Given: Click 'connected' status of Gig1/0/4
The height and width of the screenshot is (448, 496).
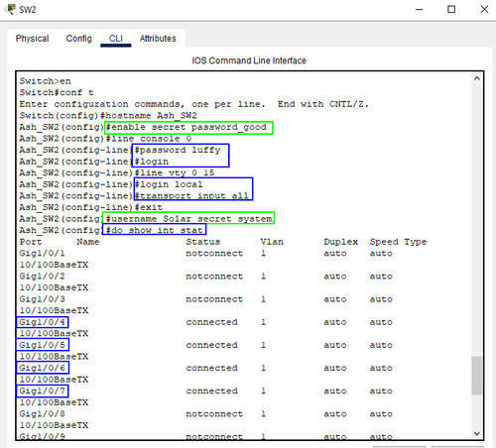Looking at the screenshot, I should (211, 322).
